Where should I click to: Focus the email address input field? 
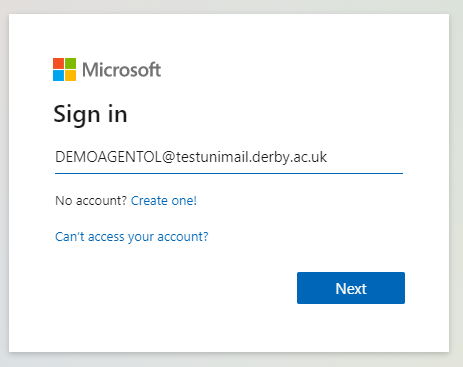229,157
